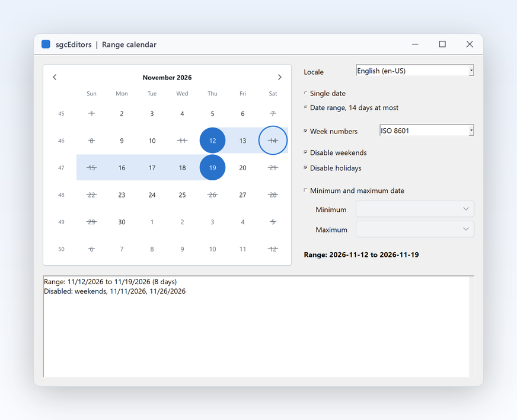The width and height of the screenshot is (517, 420).
Task: Select November 19 range end
Action: 213,168
